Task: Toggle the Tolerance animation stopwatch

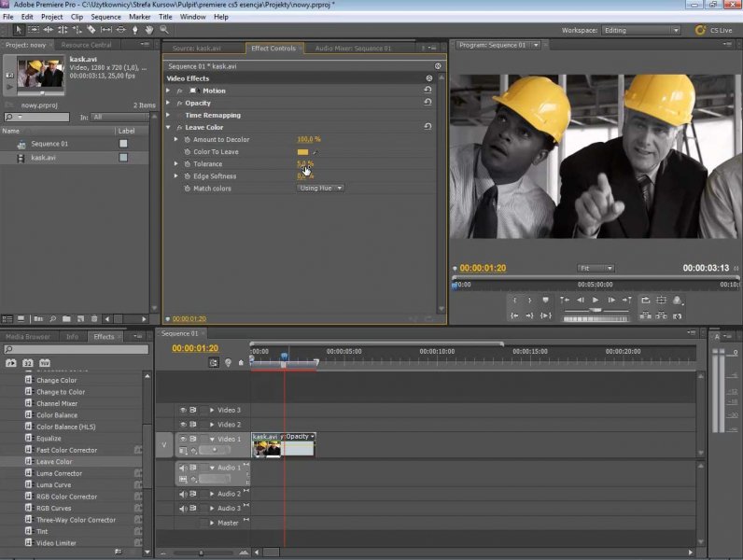Action: pos(186,164)
